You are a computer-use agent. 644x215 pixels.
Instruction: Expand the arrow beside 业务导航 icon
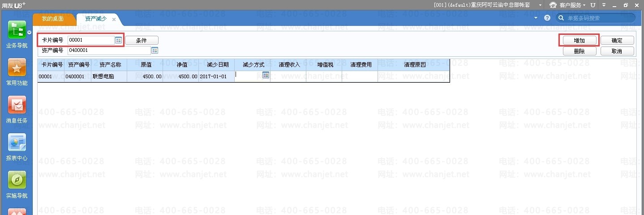(x=29, y=33)
